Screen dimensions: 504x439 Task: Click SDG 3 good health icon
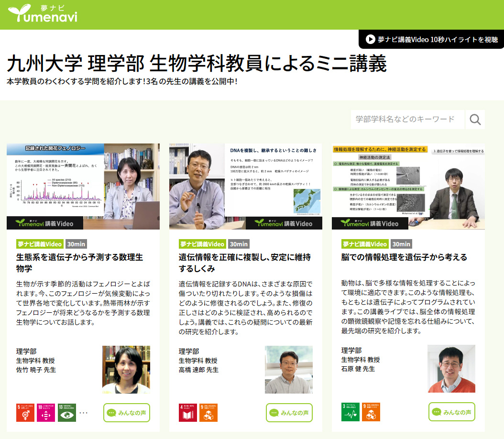[x=351, y=412]
